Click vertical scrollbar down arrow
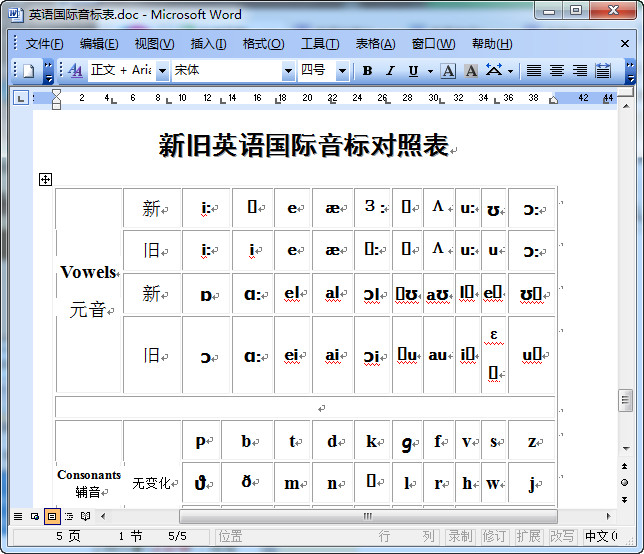644x554 pixels. pyautogui.click(x=626, y=448)
